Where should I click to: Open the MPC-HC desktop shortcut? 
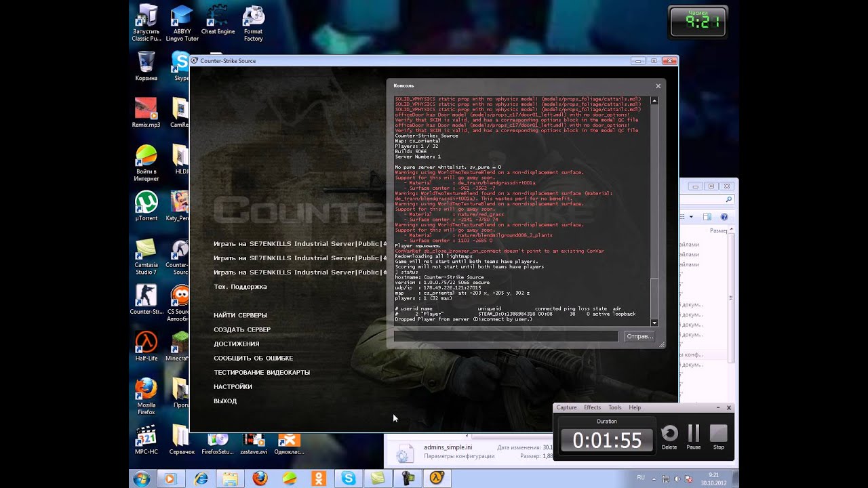point(146,440)
